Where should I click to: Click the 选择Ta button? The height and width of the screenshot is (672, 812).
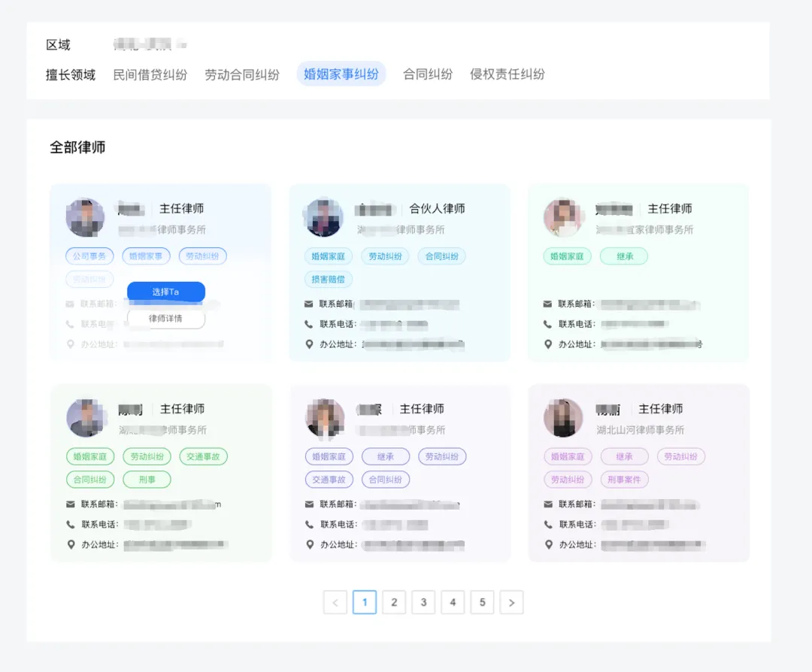(x=166, y=292)
